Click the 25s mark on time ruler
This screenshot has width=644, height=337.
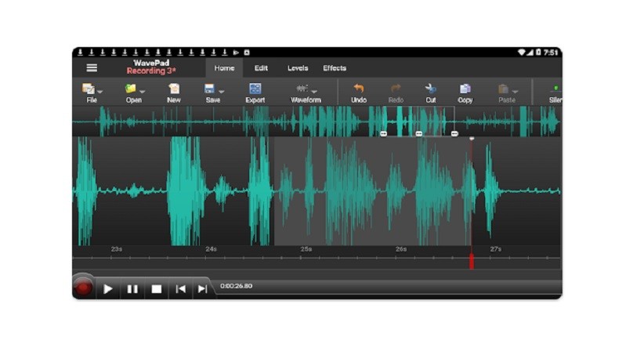pos(306,249)
